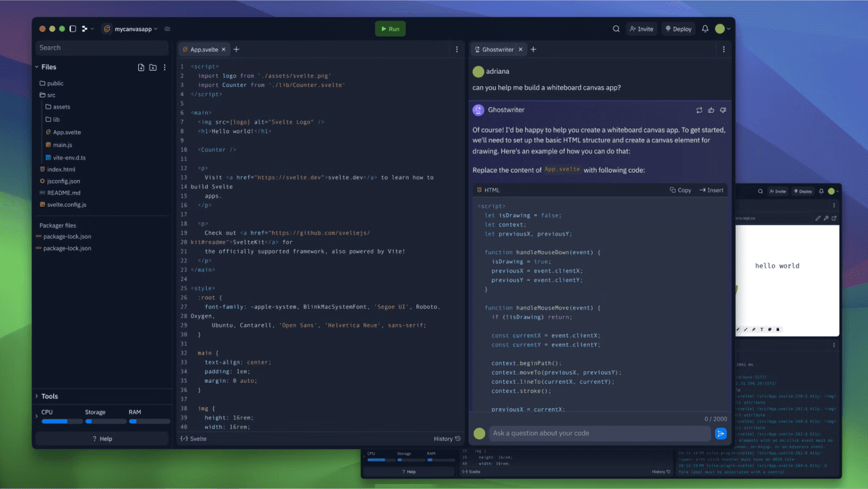Screen dimensions: 868x489
Task: Open the Ghostwriter pane three-dot menu
Action: click(x=724, y=50)
